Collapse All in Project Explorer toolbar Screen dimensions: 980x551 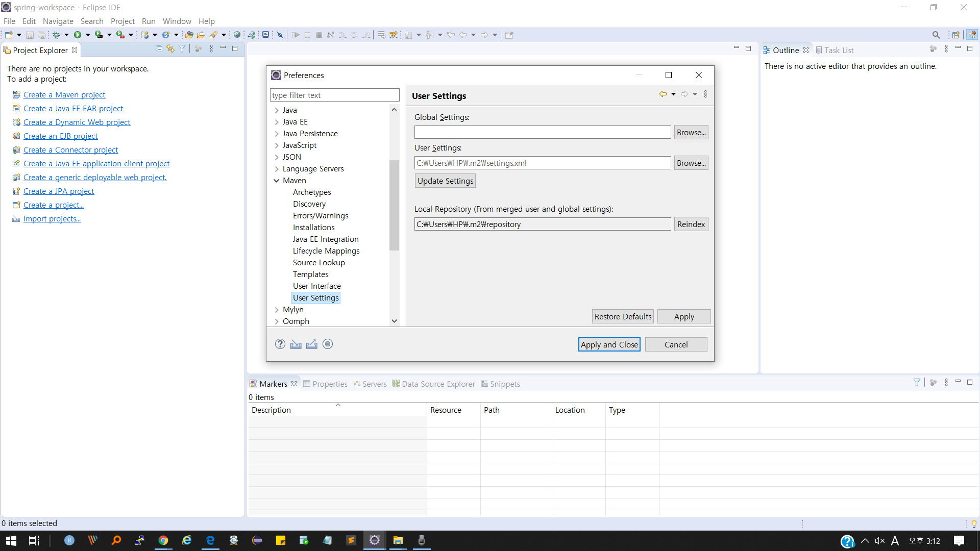pos(159,49)
